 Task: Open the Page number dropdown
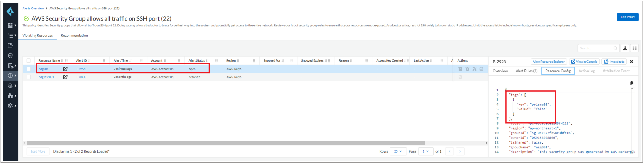[x=425, y=151]
